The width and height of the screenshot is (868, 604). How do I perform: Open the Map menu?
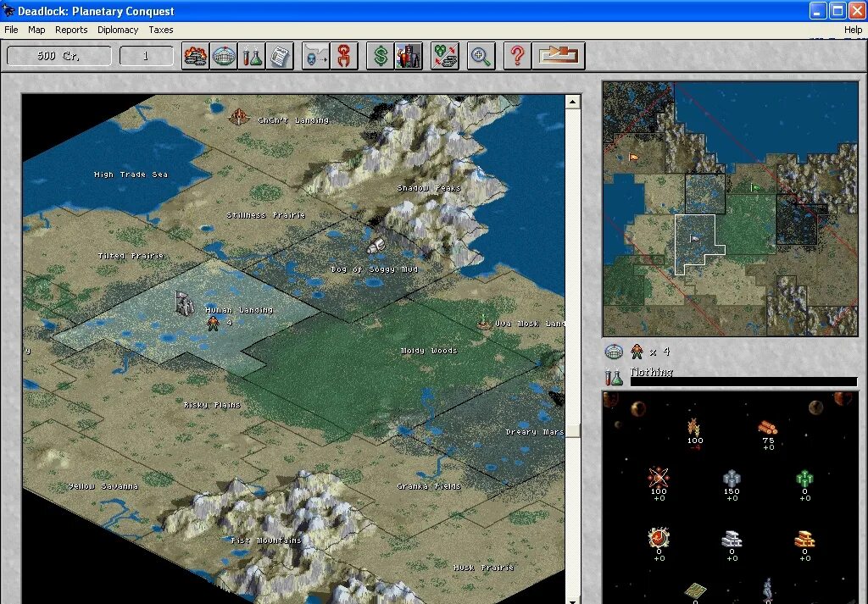tap(36, 30)
